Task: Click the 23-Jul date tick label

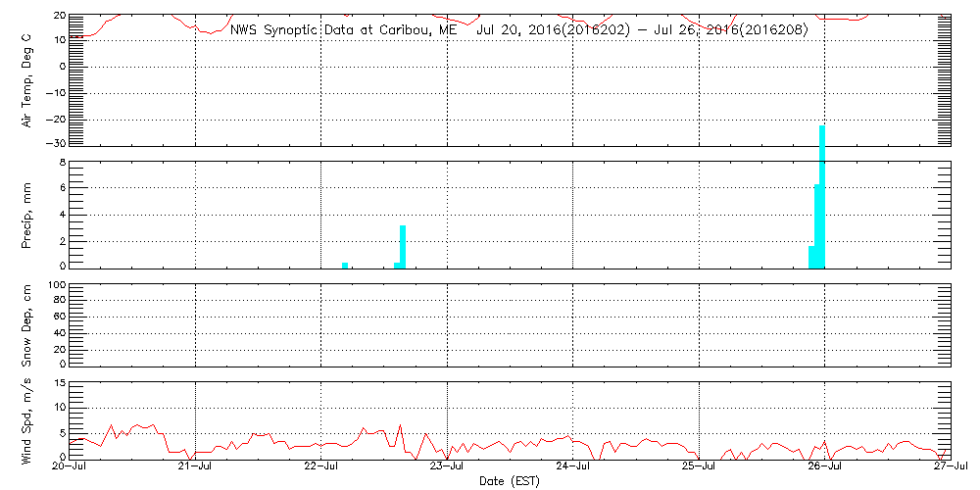Action: pos(447,467)
